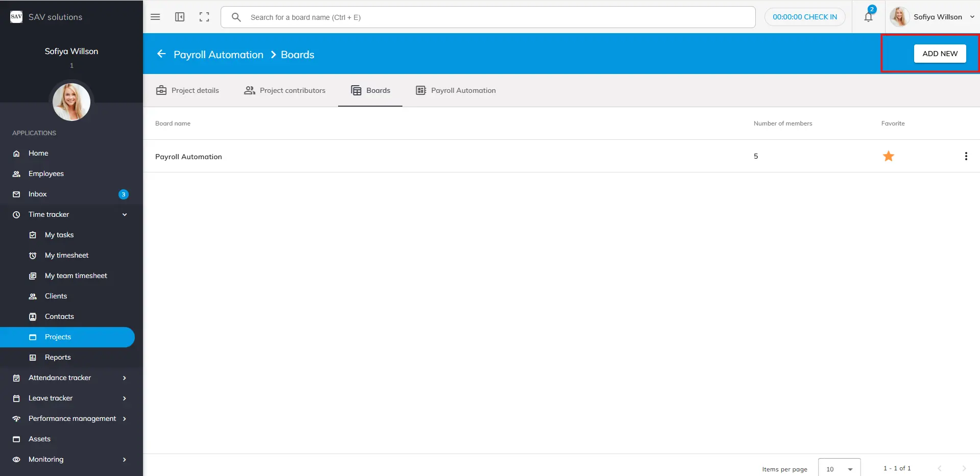Click the ADD NEW button
Image resolution: width=980 pixels, height=476 pixels.
(x=940, y=54)
